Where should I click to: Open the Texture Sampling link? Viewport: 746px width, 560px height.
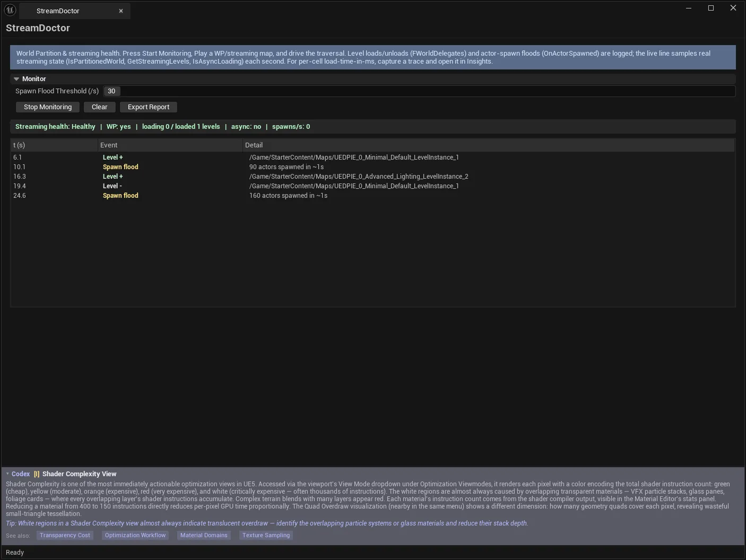(x=266, y=536)
